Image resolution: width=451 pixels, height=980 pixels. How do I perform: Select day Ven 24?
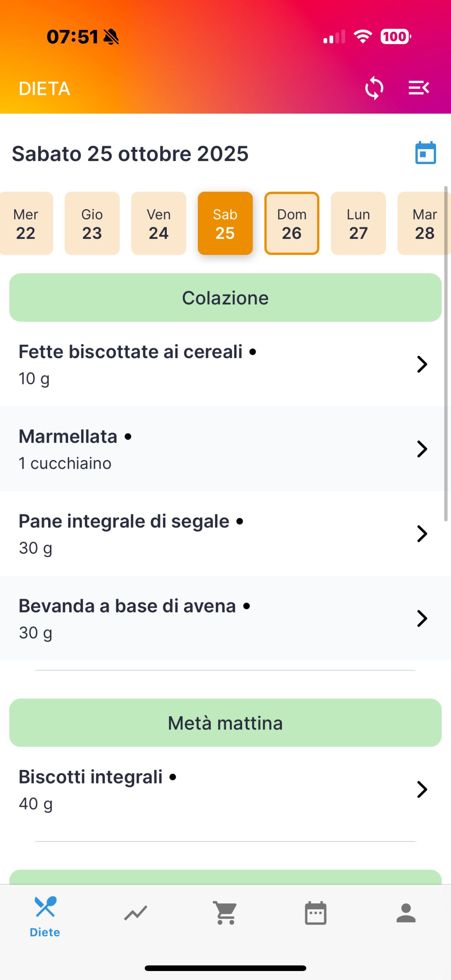point(159,223)
